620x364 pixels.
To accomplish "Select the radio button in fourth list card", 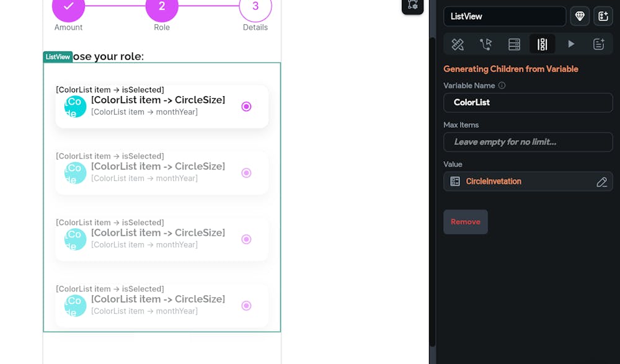I will pyautogui.click(x=246, y=306).
